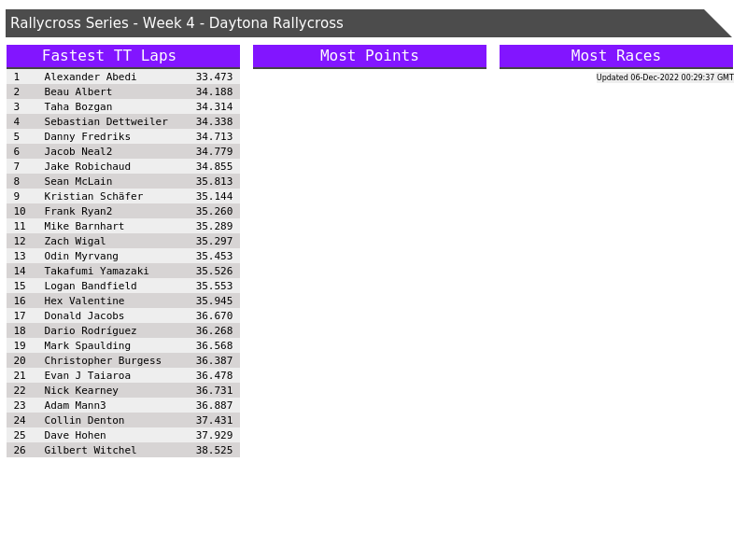
Task: Select driver Alexander Abedi
Action: [x=90, y=77]
